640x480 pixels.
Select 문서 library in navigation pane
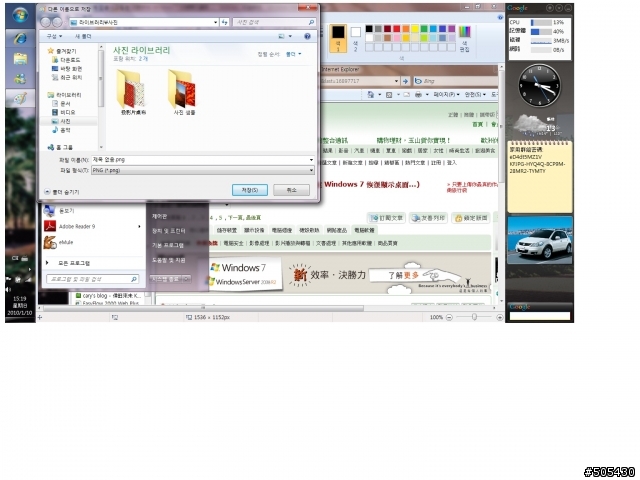[x=61, y=104]
